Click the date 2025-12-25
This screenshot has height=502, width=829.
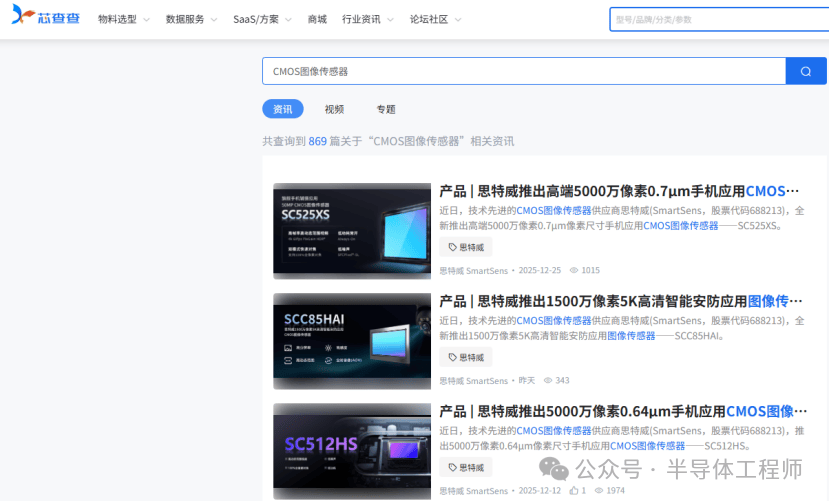tap(540, 271)
